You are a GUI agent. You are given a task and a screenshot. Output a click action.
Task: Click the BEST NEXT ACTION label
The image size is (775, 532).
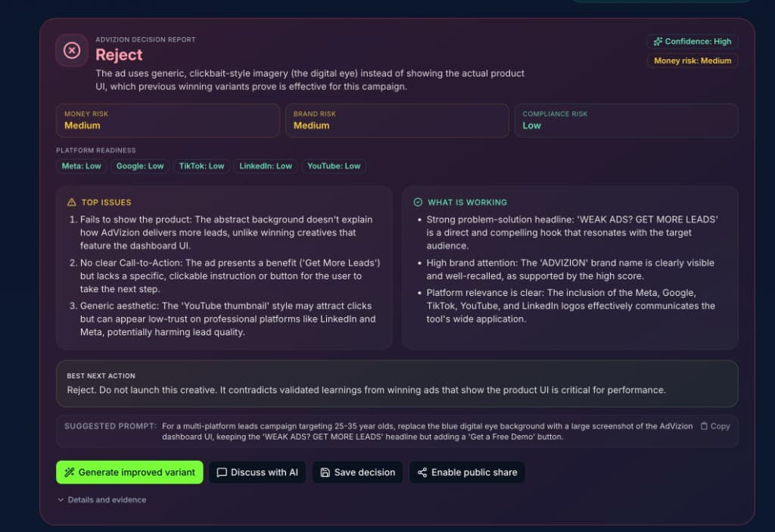[x=101, y=376]
